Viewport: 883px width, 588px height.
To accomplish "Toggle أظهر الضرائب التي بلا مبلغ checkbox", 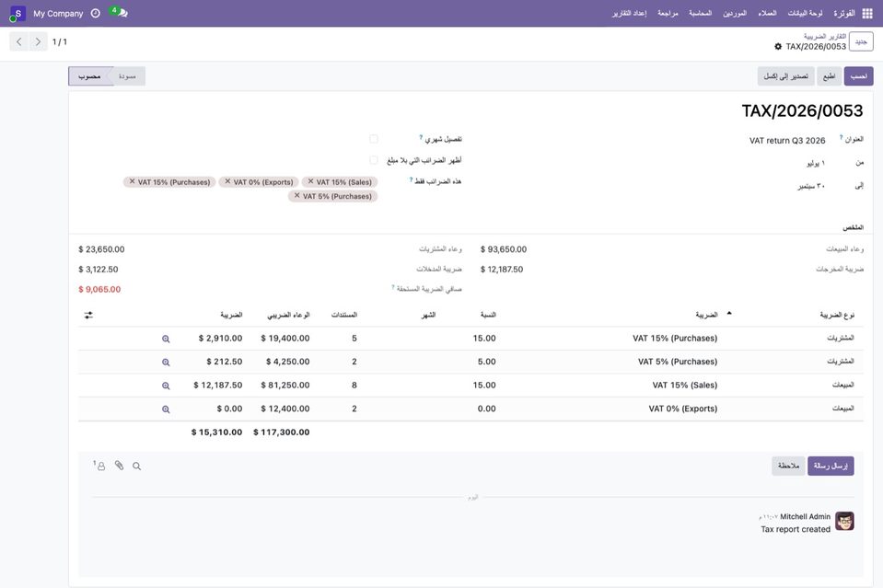I will (x=373, y=160).
